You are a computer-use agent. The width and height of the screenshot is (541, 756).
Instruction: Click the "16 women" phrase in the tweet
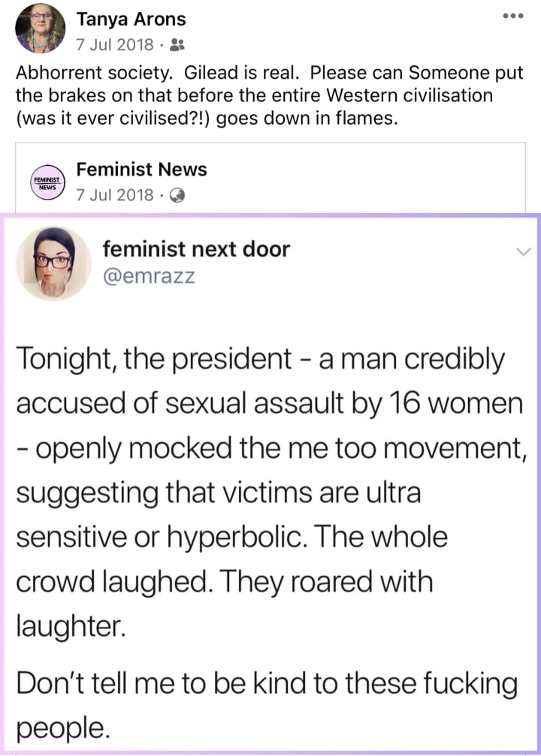coord(458,404)
